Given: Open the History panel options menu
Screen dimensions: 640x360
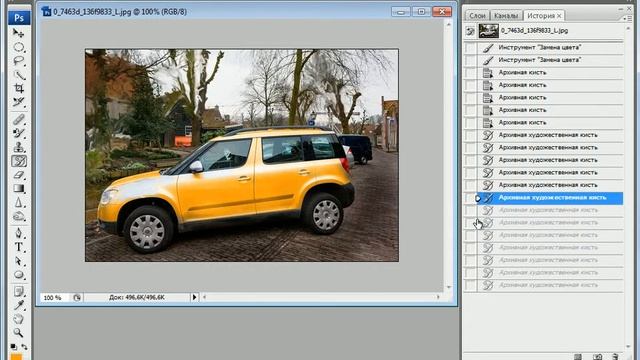Looking at the screenshot, I should click(628, 18).
